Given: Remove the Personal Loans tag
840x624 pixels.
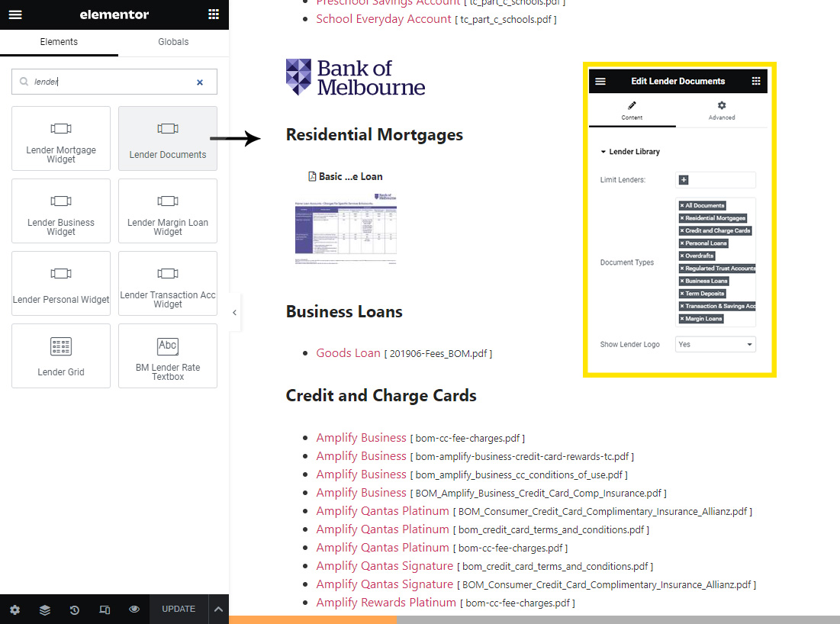Looking at the screenshot, I should (x=682, y=243).
